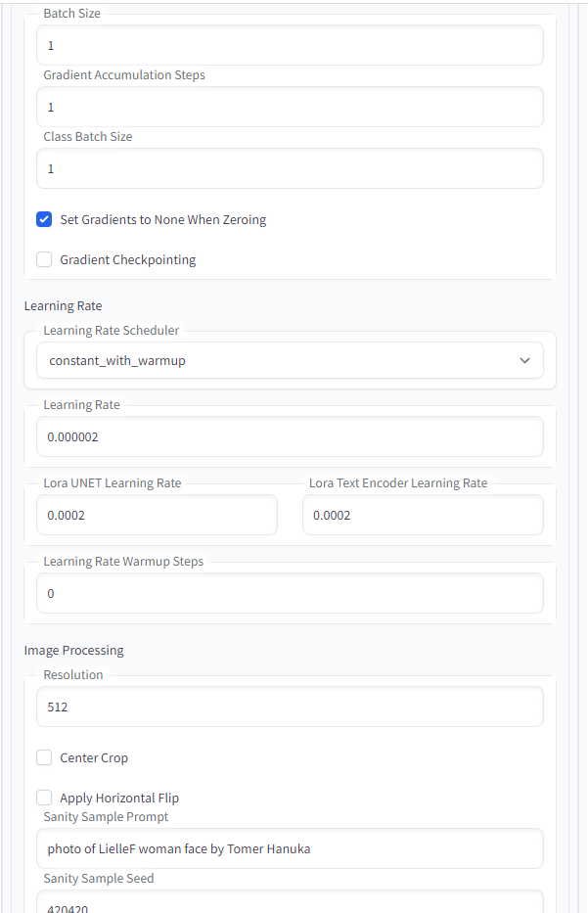Screen dimensions: 588x913
Task: Edit the Resolution value of 512
Action: click(x=290, y=706)
